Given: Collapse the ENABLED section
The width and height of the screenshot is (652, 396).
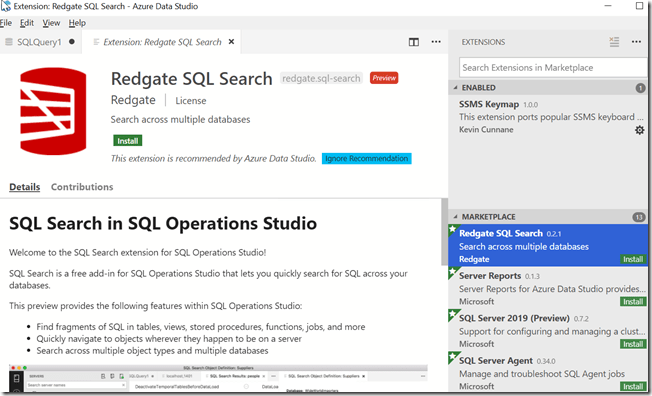Looking at the screenshot, I should coord(455,88).
